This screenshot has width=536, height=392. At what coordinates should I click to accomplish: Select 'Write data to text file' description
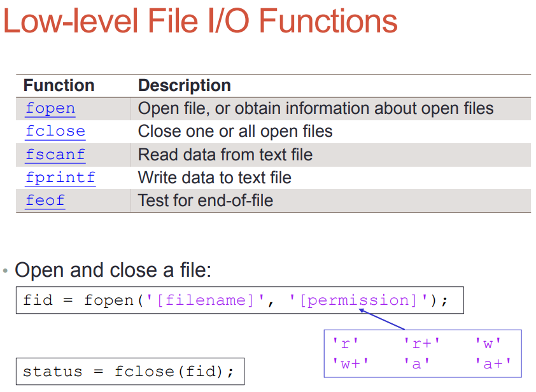215,178
